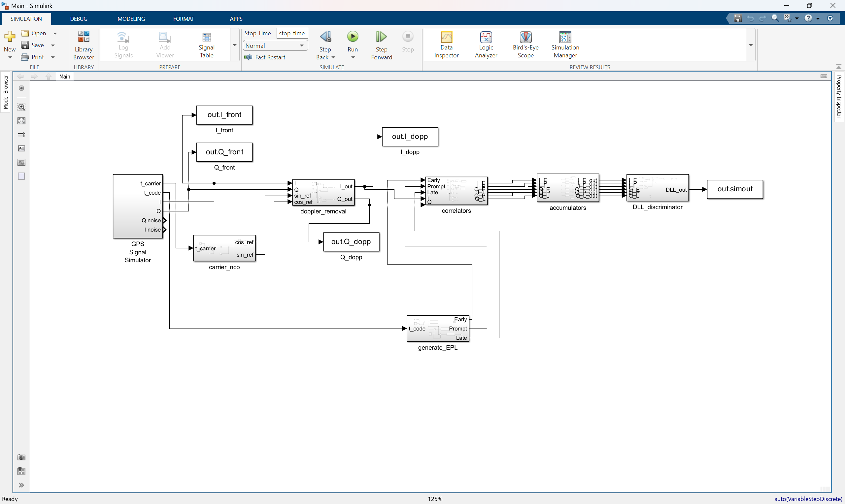The width and height of the screenshot is (845, 504).
Task: Expand the palette with double chevron
Action: click(x=21, y=485)
